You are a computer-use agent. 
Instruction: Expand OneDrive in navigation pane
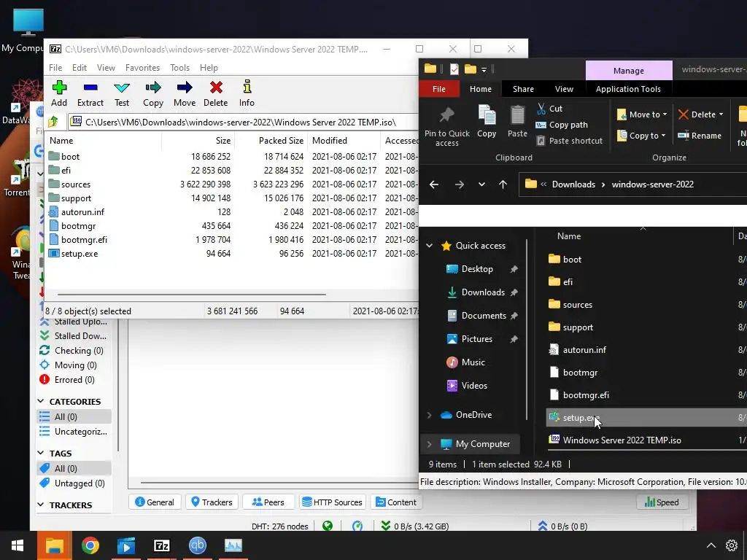pyautogui.click(x=429, y=415)
